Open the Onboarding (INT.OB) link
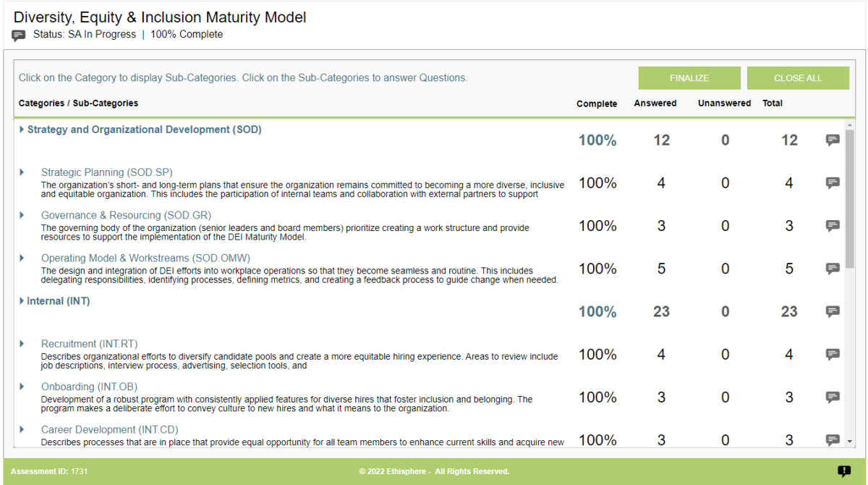The height and width of the screenshot is (485, 868). coord(89,387)
